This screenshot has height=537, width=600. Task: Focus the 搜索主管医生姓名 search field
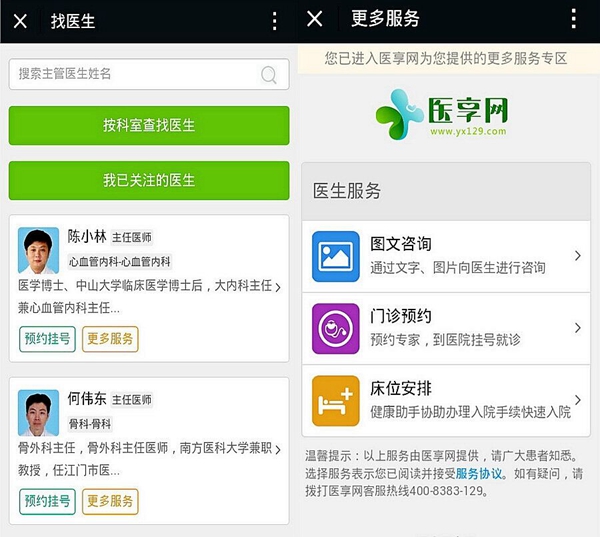click(x=149, y=74)
